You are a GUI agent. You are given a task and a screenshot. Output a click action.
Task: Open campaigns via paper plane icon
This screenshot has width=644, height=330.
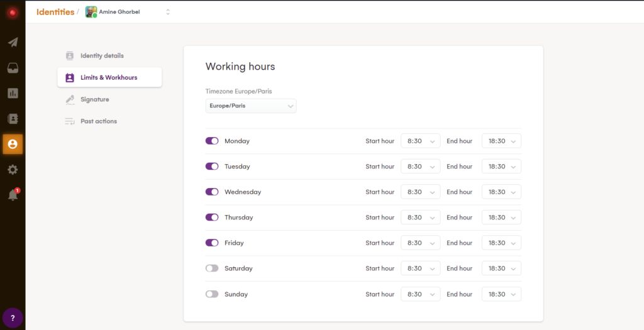(13, 43)
